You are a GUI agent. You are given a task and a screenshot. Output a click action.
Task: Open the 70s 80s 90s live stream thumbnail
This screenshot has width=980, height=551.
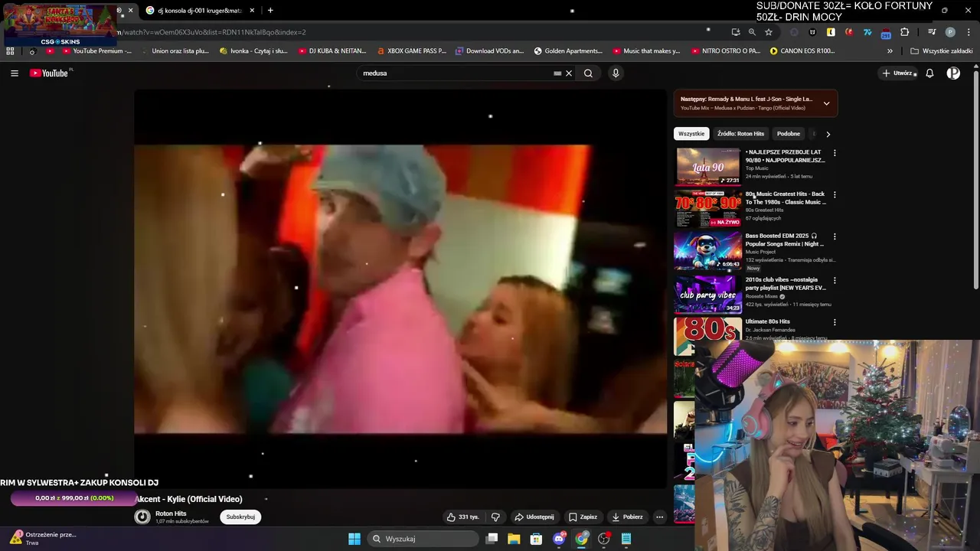click(707, 209)
